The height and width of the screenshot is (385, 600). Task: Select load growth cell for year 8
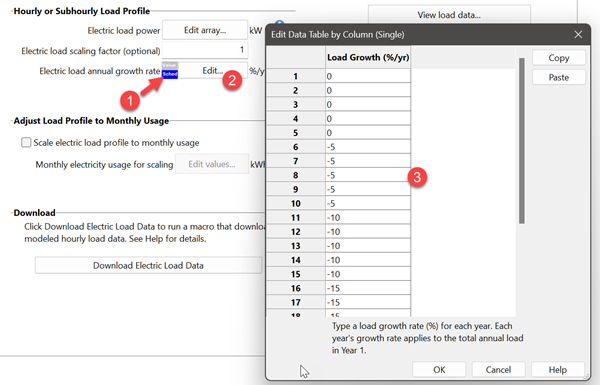368,175
